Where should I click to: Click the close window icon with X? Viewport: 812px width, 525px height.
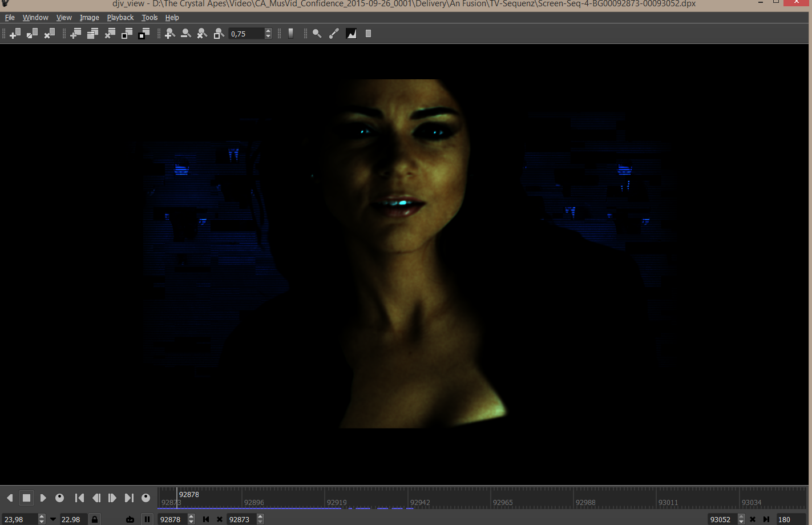50,34
